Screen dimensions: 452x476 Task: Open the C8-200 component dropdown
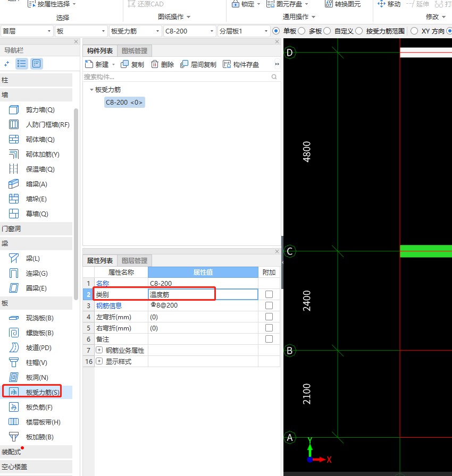pos(189,31)
